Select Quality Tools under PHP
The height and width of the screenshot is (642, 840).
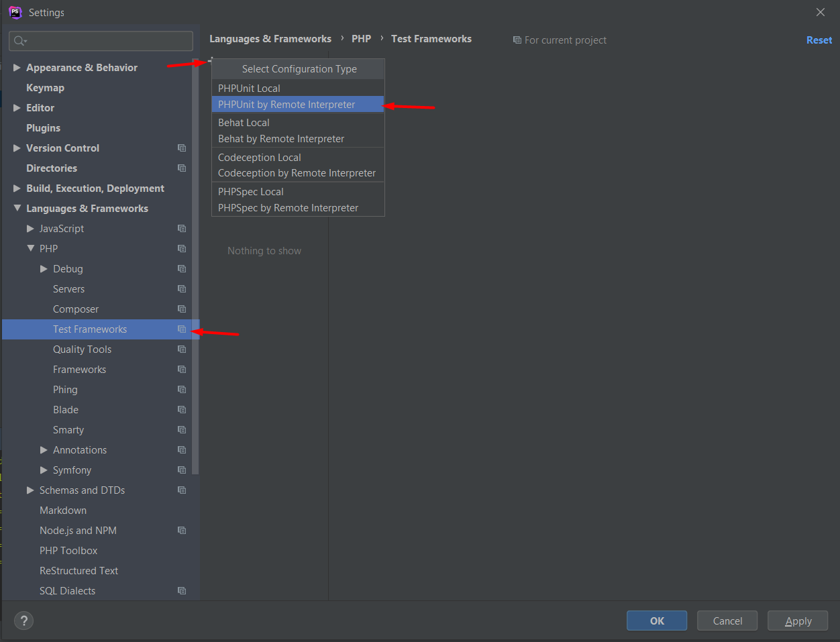pos(82,350)
